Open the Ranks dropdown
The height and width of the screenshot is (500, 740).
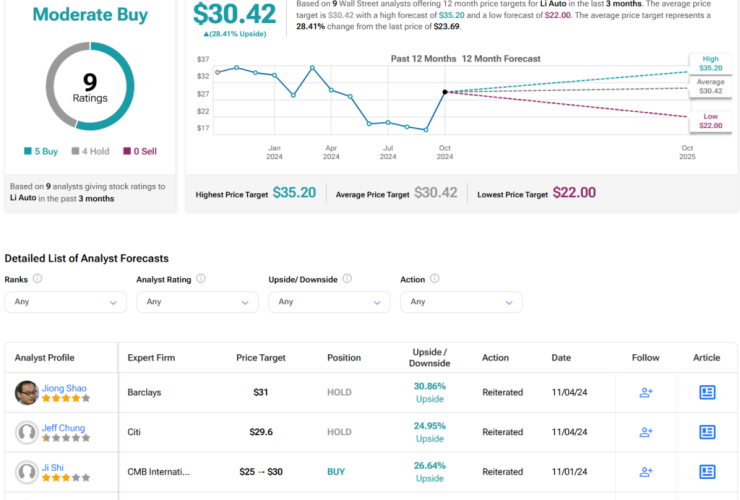[66, 302]
